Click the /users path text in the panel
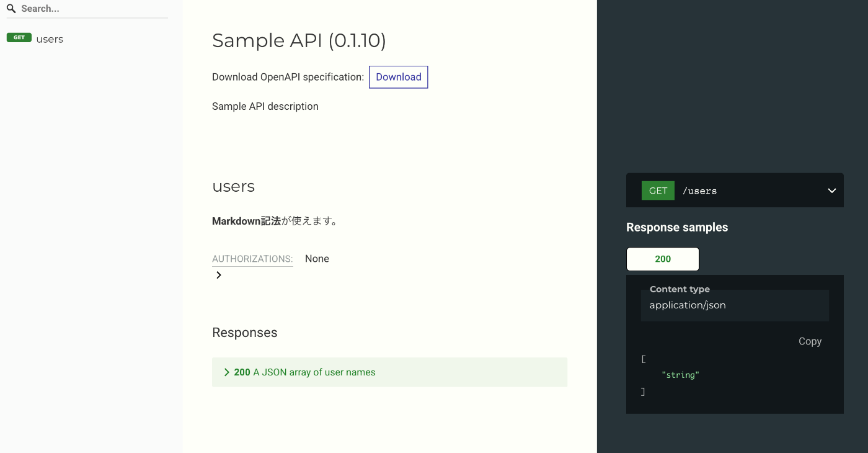Viewport: 868px width, 453px height. [x=700, y=191]
